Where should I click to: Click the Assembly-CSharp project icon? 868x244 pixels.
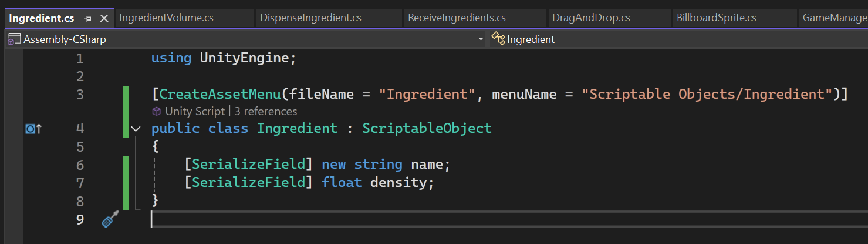pos(15,39)
